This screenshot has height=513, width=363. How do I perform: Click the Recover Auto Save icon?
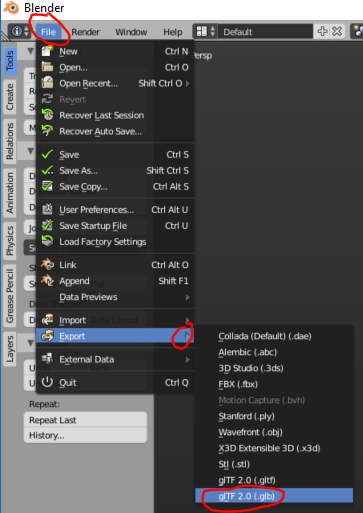pyautogui.click(x=47, y=131)
